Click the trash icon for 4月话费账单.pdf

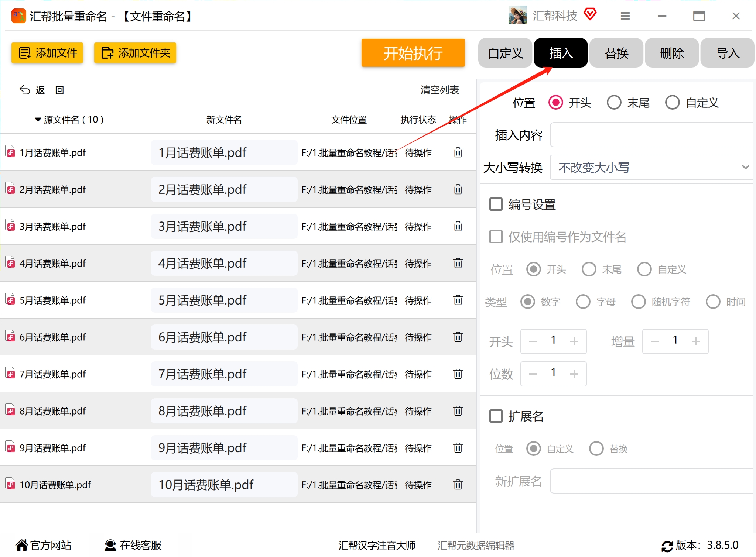pos(458,263)
